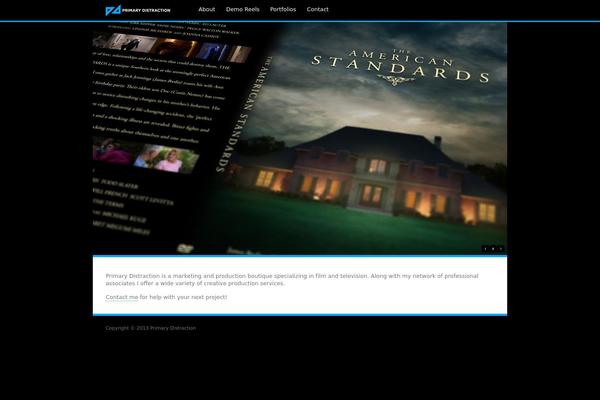Click the Primary Distraction logo
This screenshot has width=600, height=400.
pyautogui.click(x=138, y=10)
